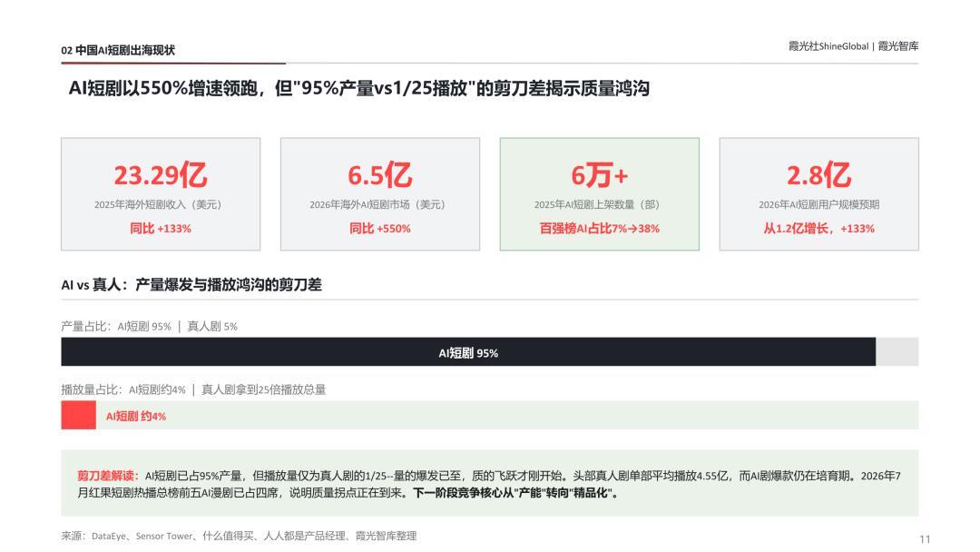Click the source line starting "来源：DataEye"
Image resolution: width=980 pixels, height=552 pixels.
[x=239, y=536]
